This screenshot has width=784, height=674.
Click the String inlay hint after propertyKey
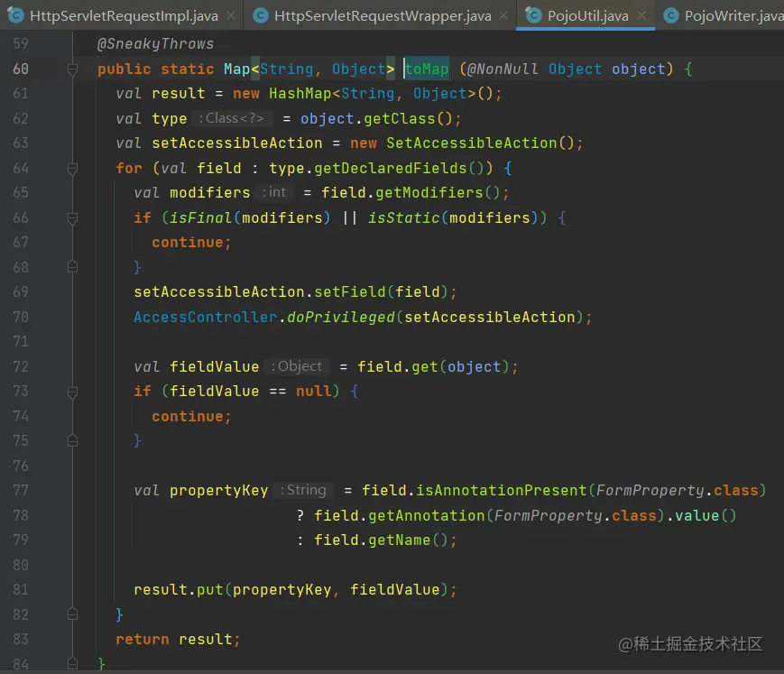303,490
